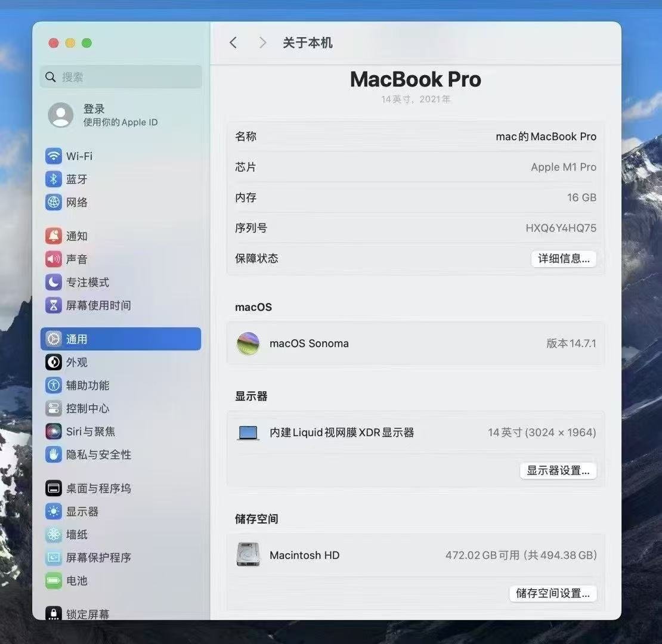The width and height of the screenshot is (662, 644).
Task: Open Appearance (外观) icon
Action: (53, 362)
